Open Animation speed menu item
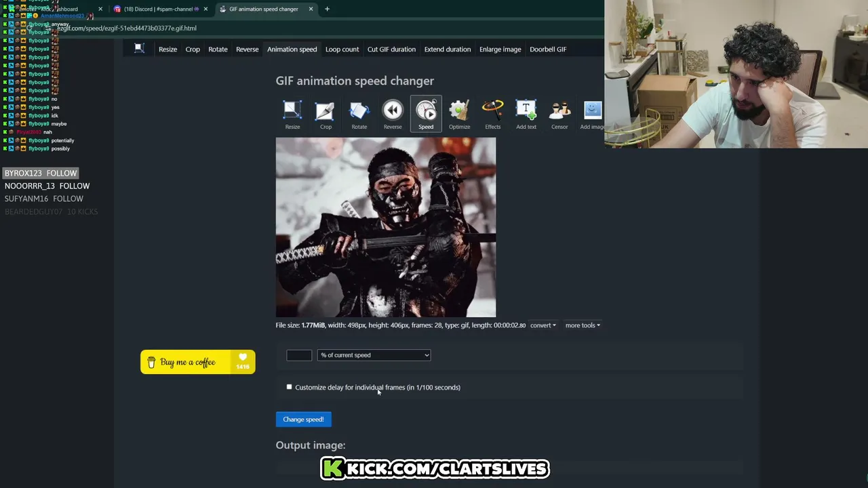The width and height of the screenshot is (868, 488). [x=292, y=49]
